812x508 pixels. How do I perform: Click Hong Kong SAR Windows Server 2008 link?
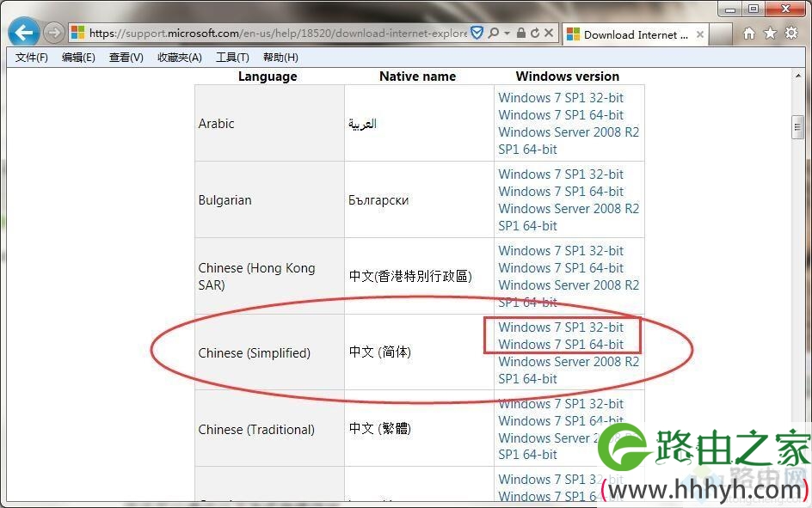tap(569, 293)
